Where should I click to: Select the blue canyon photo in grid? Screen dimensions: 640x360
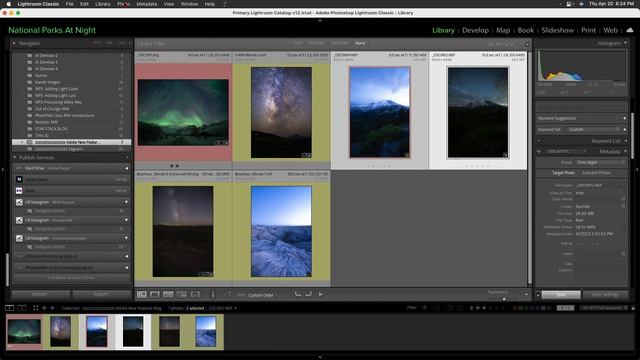click(281, 231)
